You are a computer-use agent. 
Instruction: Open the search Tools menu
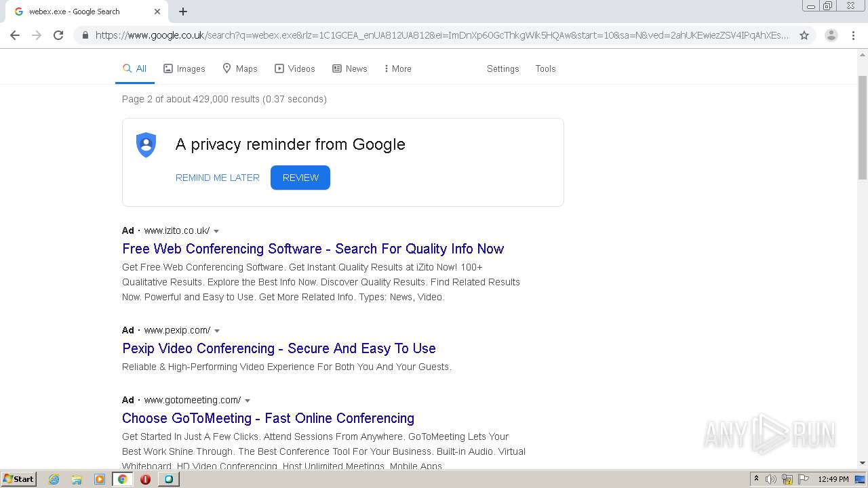pyautogui.click(x=545, y=68)
